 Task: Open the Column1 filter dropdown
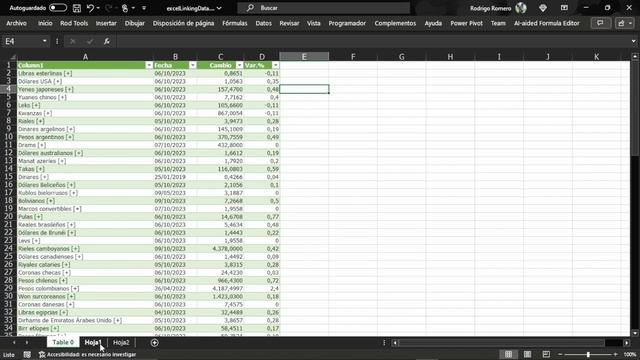(149, 65)
